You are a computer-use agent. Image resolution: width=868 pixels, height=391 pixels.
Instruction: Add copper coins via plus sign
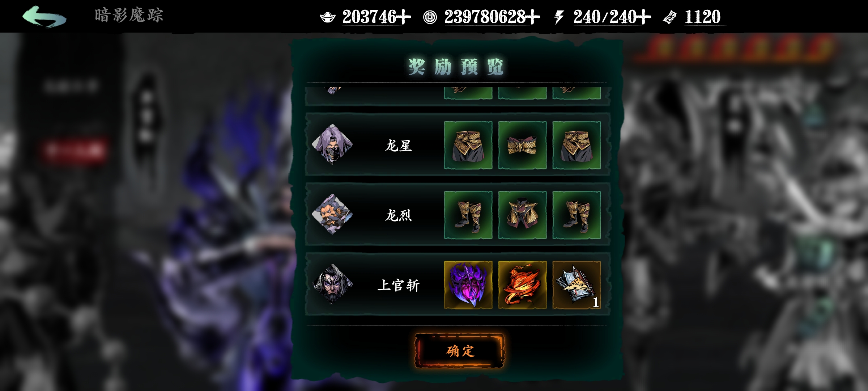point(532,17)
